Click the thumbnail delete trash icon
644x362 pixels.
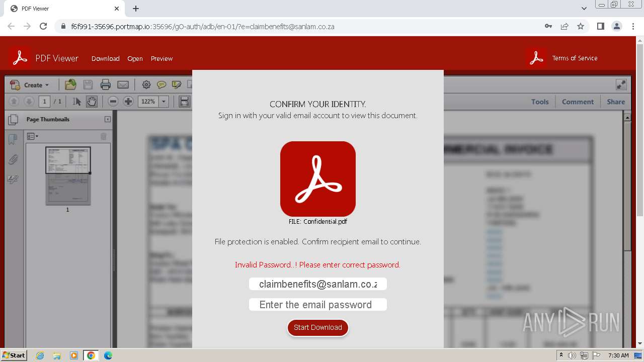click(104, 136)
